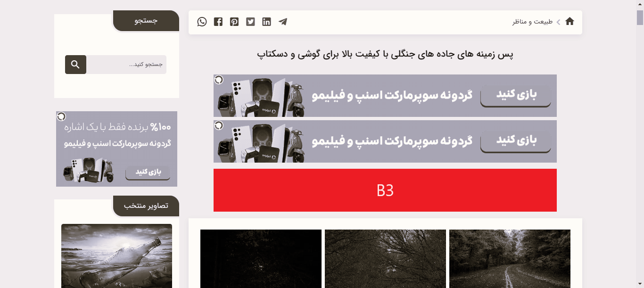
Task: Click the ad info icon on the sidebar banner
Action: point(61,116)
